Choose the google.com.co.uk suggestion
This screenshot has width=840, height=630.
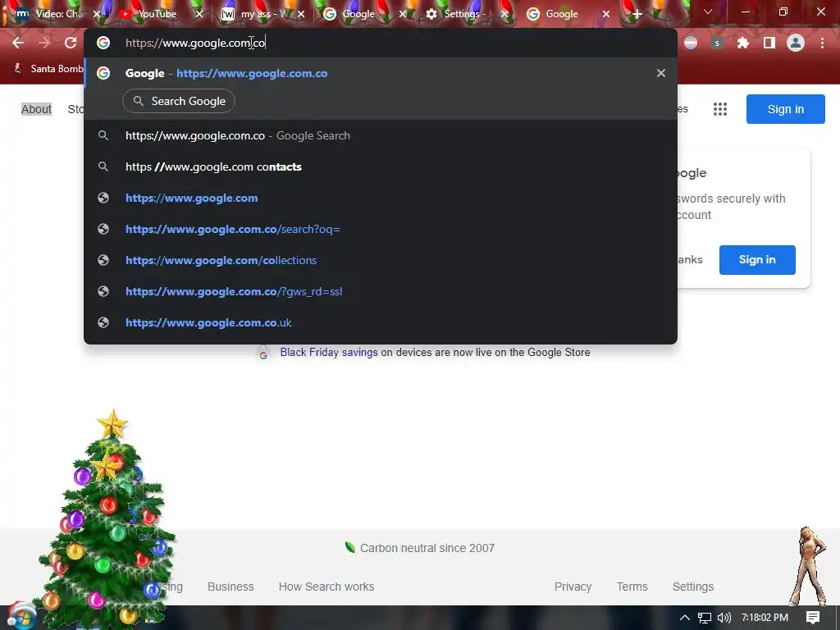381,322
